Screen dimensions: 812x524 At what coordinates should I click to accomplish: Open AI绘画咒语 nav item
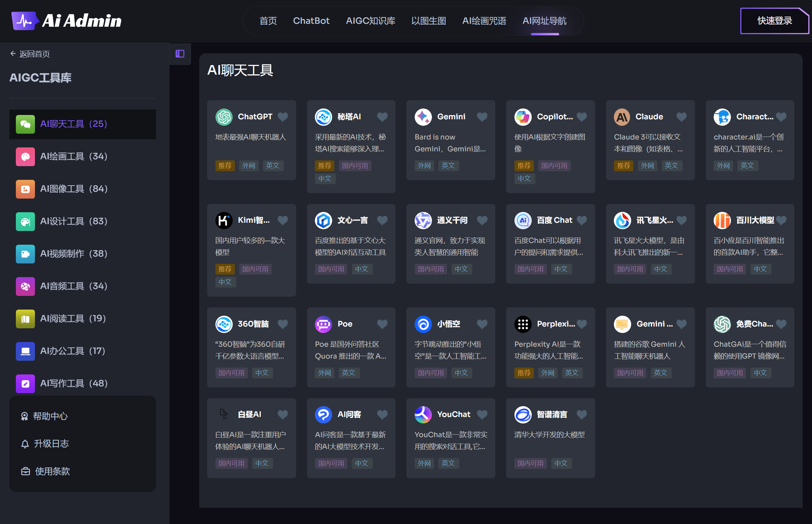pos(484,21)
